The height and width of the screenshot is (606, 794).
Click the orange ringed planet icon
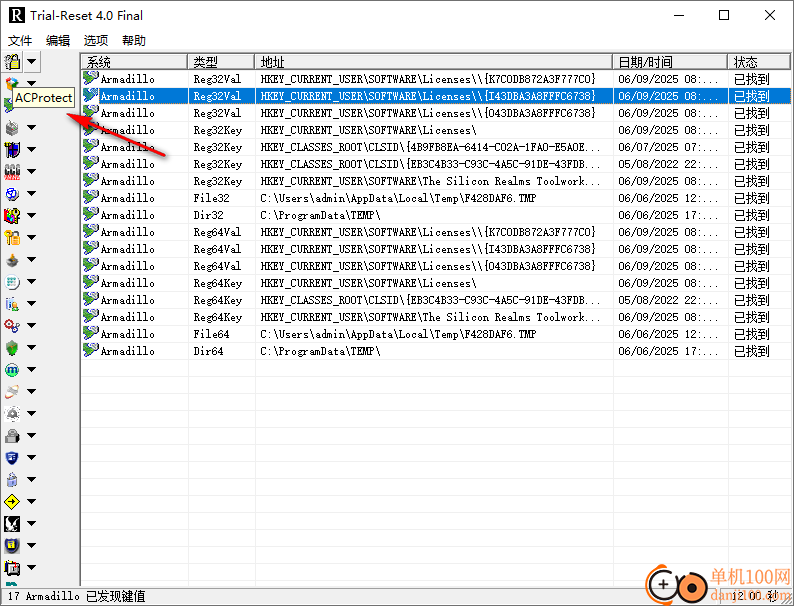[x=12, y=391]
